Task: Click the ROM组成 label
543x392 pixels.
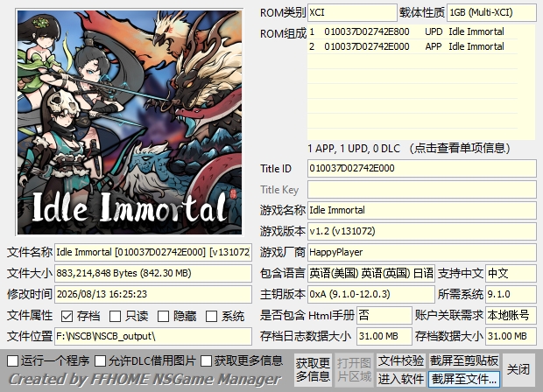Action: (283, 33)
